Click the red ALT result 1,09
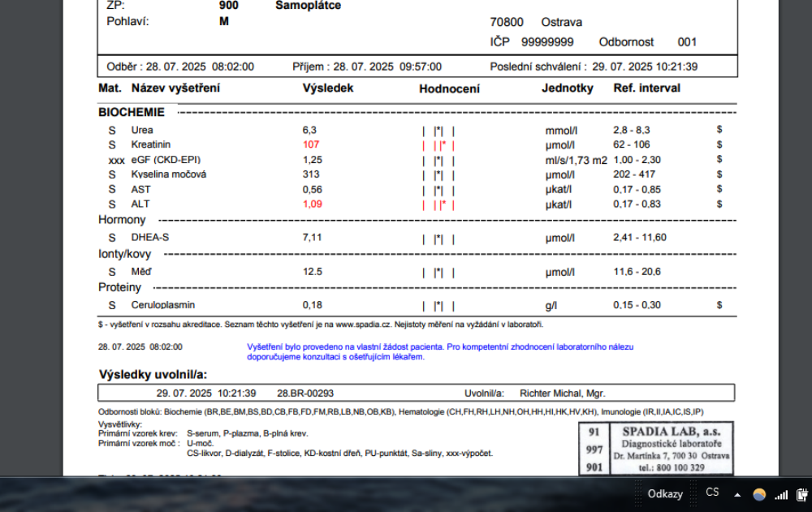The height and width of the screenshot is (512, 812). [312, 204]
